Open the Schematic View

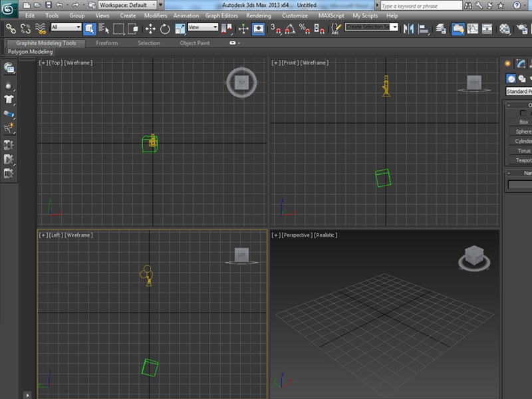coord(487,29)
